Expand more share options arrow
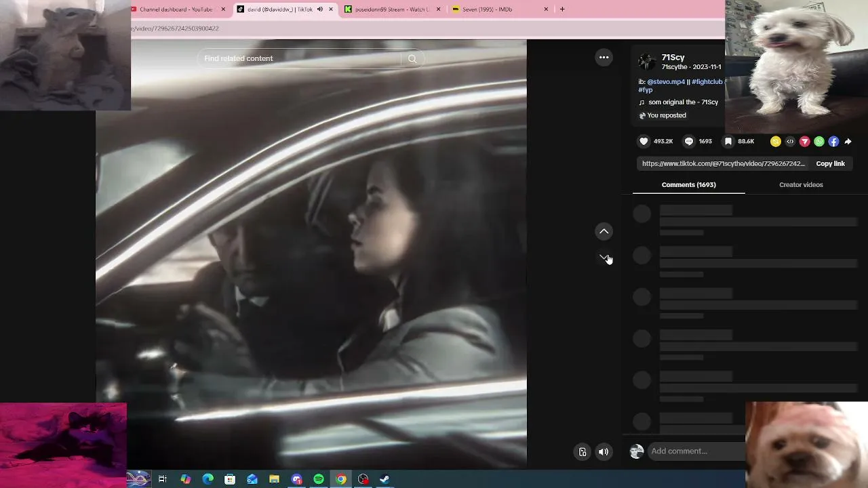The height and width of the screenshot is (488, 868). 848,142
